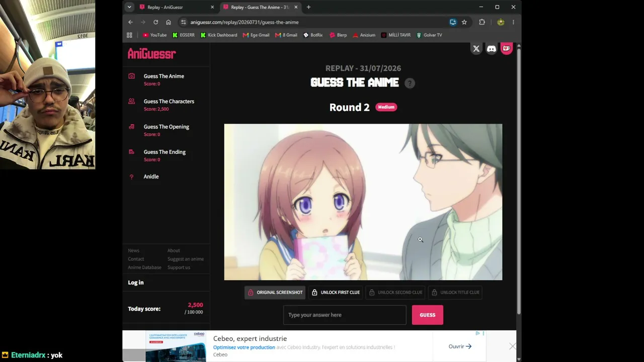Show the Original Screenshot
Screen dimensions: 644x362
click(x=275, y=292)
